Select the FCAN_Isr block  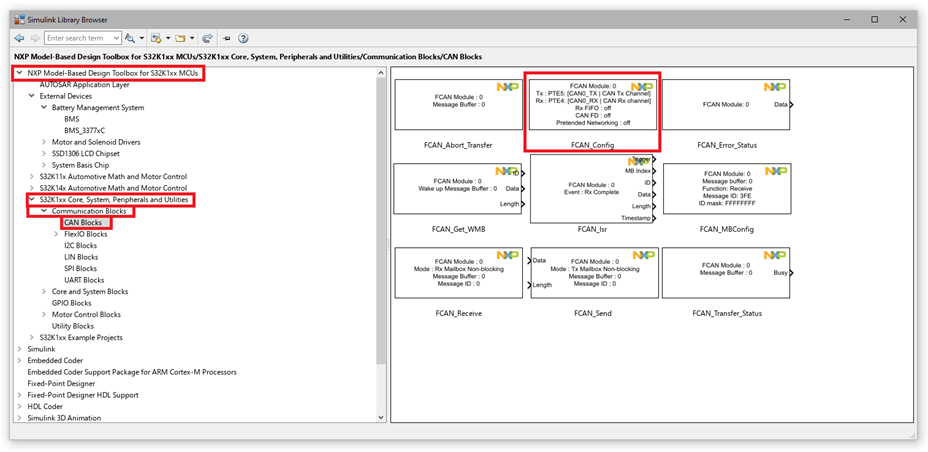tap(592, 188)
